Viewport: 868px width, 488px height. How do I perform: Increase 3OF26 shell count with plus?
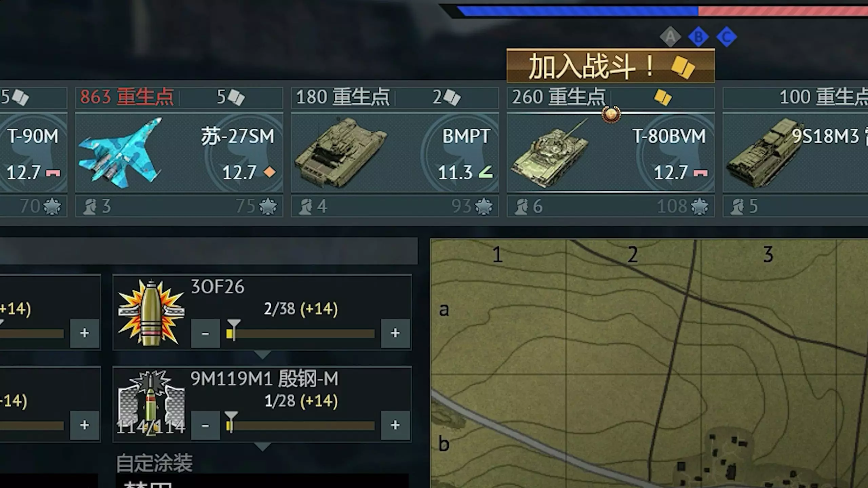pos(395,333)
